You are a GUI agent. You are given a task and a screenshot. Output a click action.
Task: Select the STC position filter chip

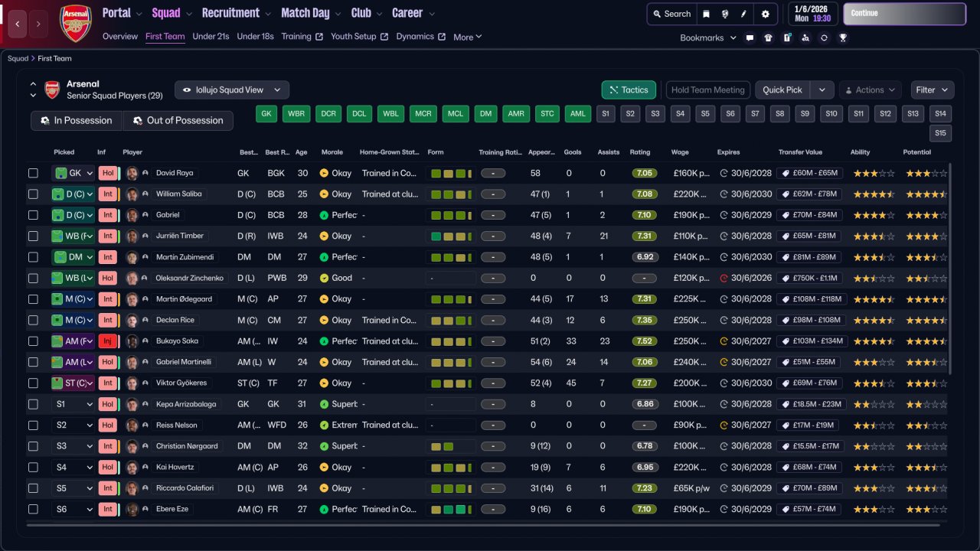pyautogui.click(x=547, y=114)
